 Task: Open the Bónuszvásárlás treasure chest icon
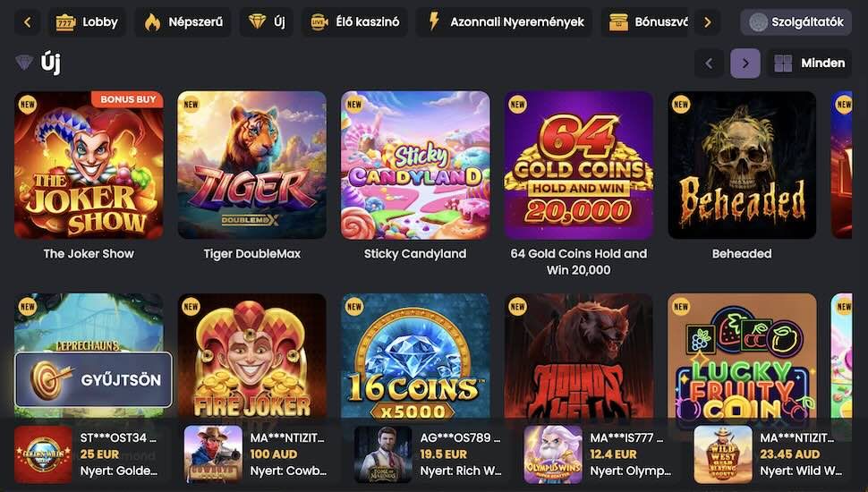point(618,22)
